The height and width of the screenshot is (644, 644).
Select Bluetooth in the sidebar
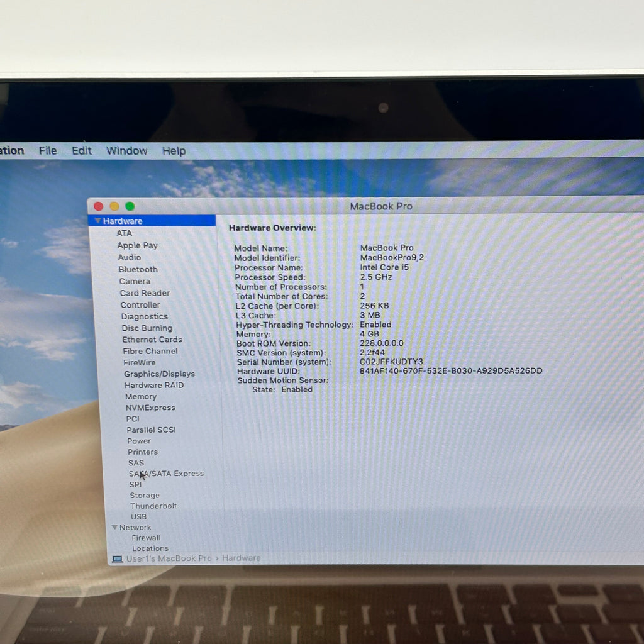[138, 269]
